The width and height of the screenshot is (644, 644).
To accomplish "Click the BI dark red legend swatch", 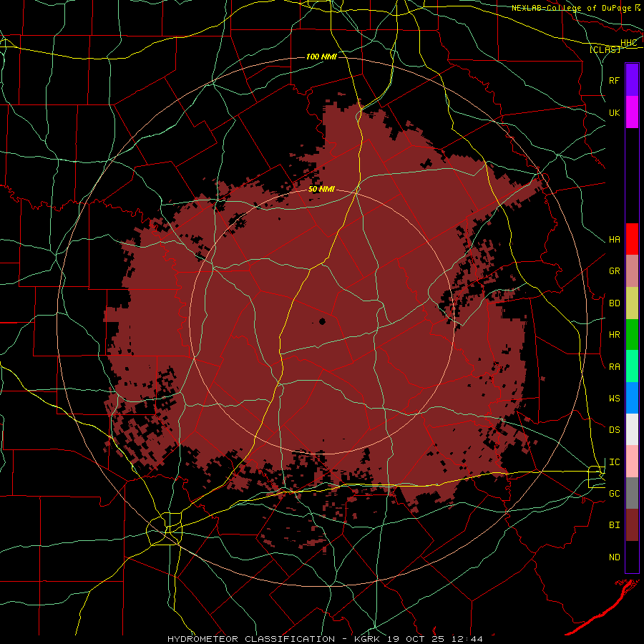I will tap(632, 525).
